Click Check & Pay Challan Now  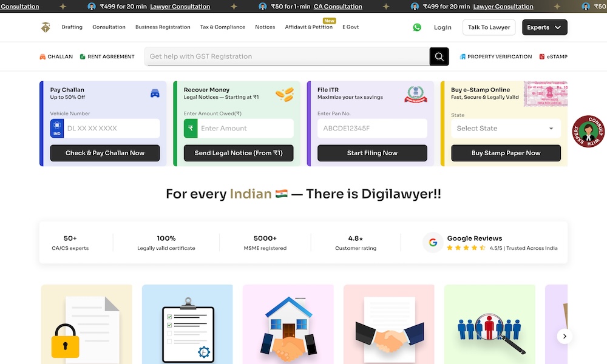105,153
